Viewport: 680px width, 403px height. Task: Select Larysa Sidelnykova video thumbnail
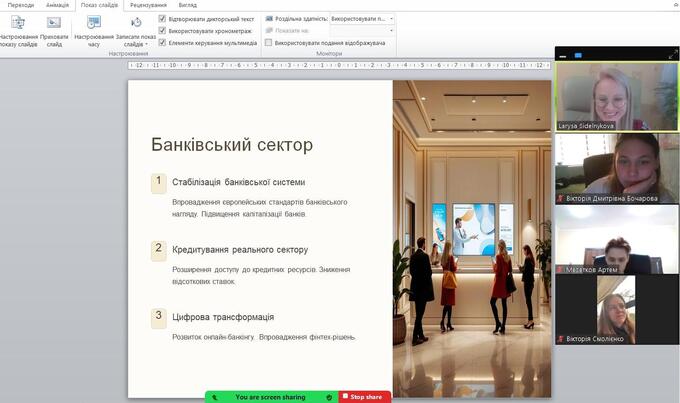pyautogui.click(x=616, y=96)
